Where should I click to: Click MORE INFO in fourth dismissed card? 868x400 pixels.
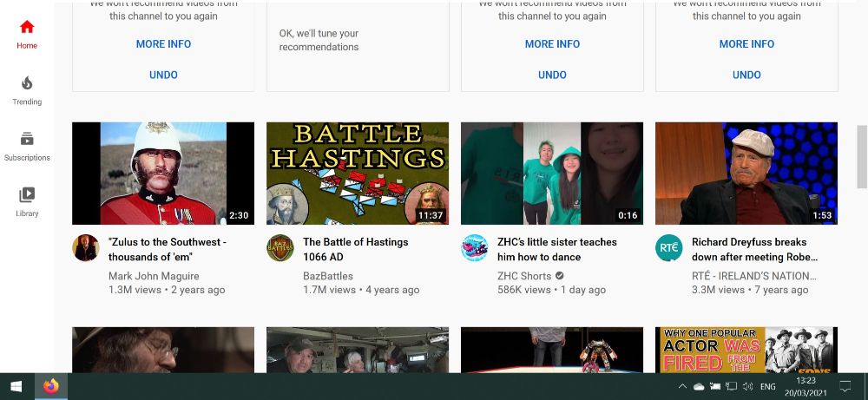[746, 44]
